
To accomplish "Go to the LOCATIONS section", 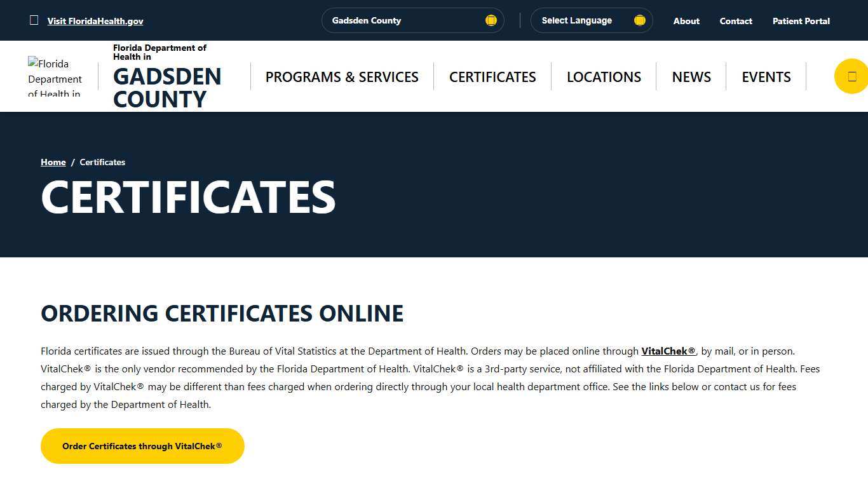I will pos(604,76).
